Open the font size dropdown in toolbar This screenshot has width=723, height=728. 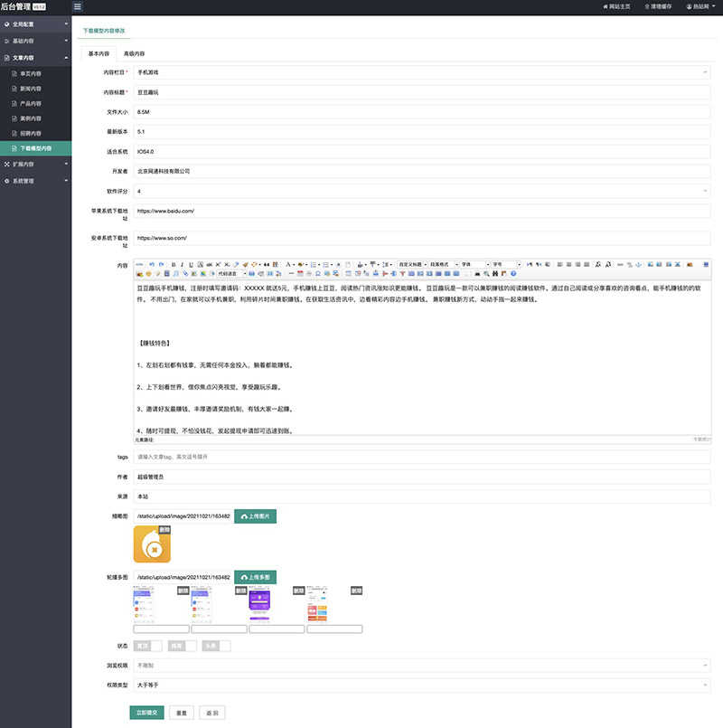click(x=506, y=264)
